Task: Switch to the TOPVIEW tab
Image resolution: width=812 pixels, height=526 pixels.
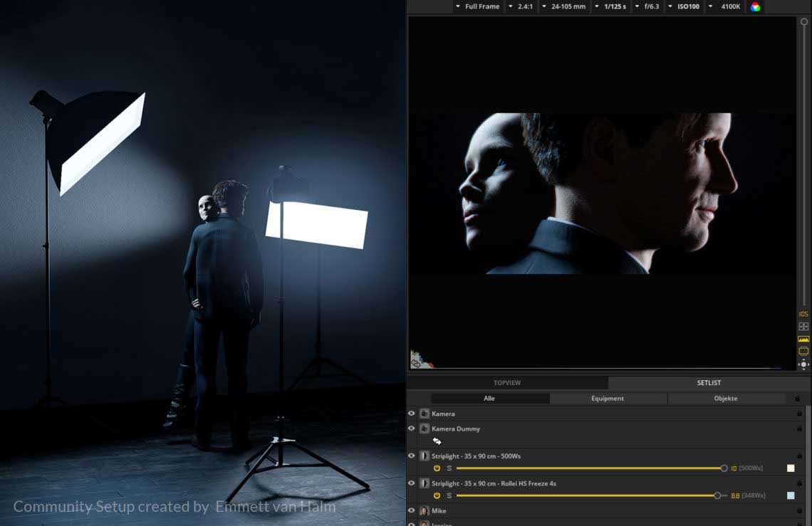Action: point(507,383)
